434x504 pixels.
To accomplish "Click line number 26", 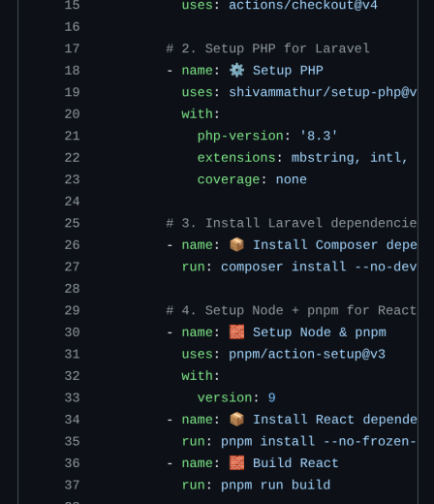I will tap(72, 245).
